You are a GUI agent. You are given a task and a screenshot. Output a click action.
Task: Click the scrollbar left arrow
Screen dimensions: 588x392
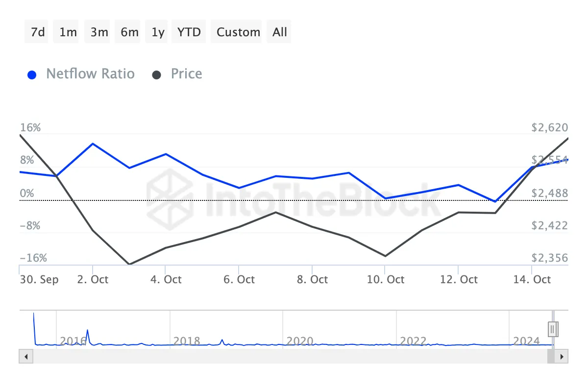[25, 357]
